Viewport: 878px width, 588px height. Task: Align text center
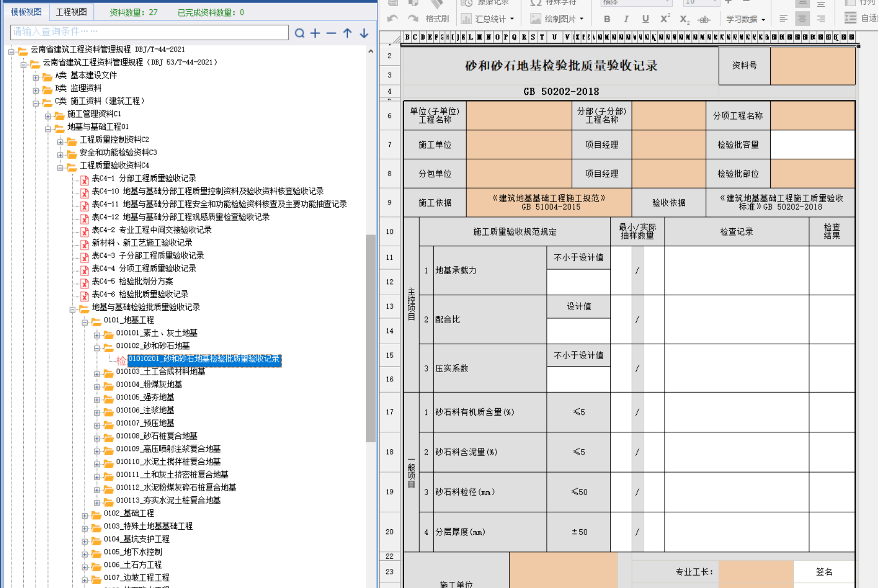coord(802,19)
